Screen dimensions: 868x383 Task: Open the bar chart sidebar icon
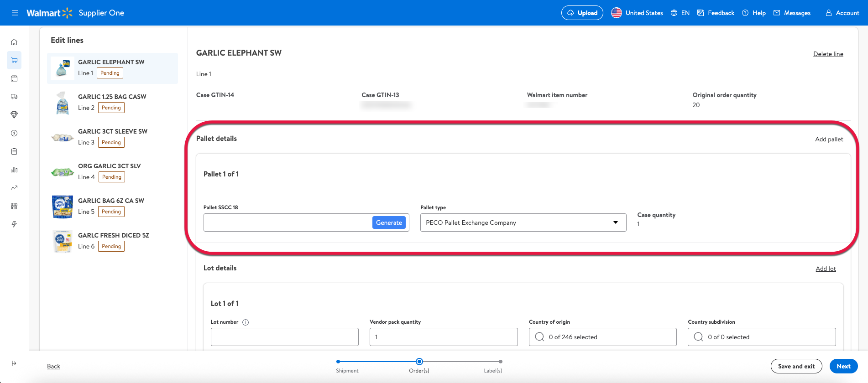click(x=14, y=170)
